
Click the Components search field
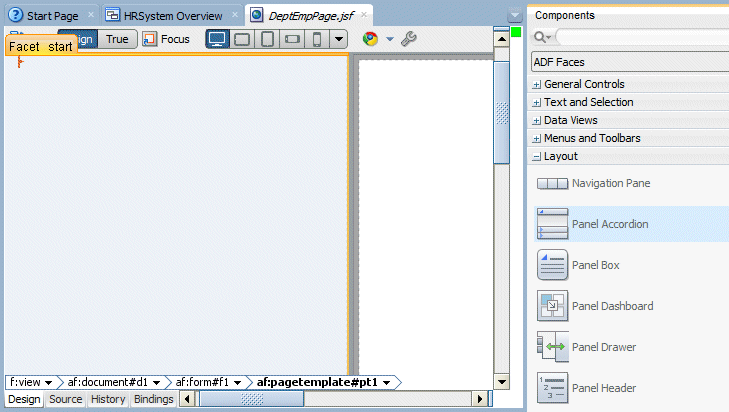point(643,37)
